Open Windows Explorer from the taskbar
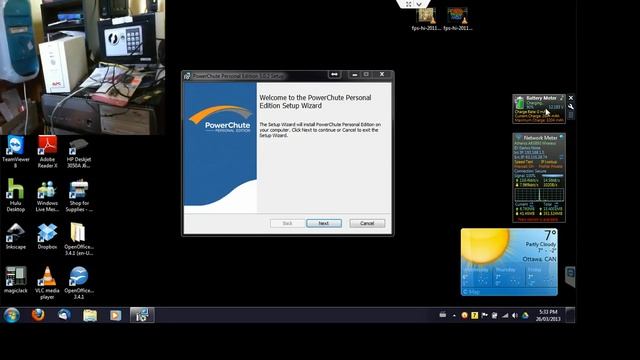This screenshot has height=360, width=640. click(x=90, y=315)
